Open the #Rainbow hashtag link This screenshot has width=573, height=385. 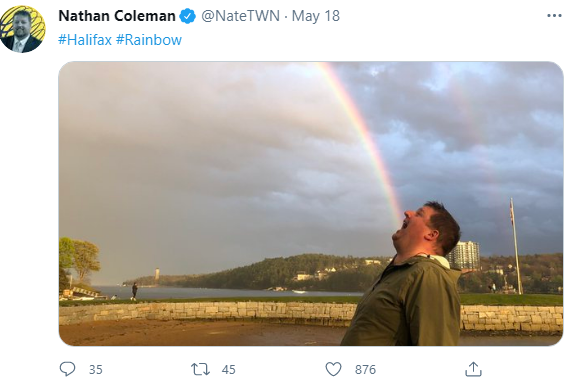pyautogui.click(x=149, y=40)
